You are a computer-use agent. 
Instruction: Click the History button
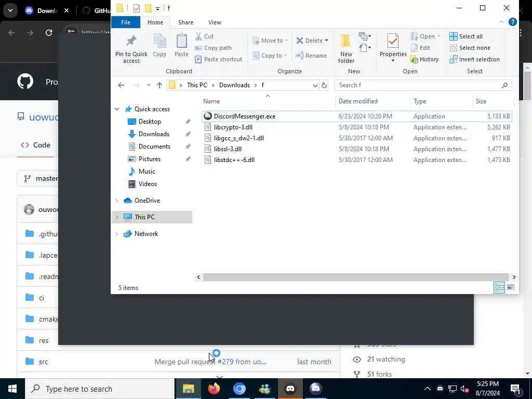pyautogui.click(x=424, y=59)
